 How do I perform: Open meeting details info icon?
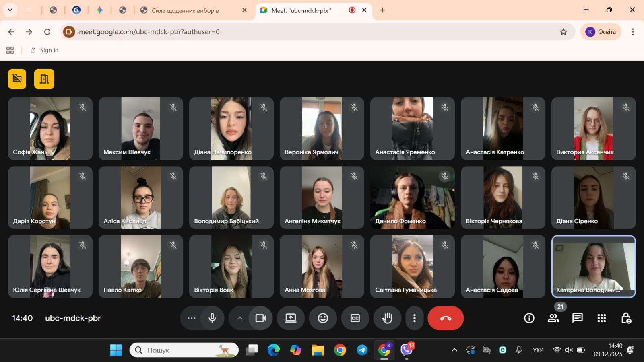529,318
